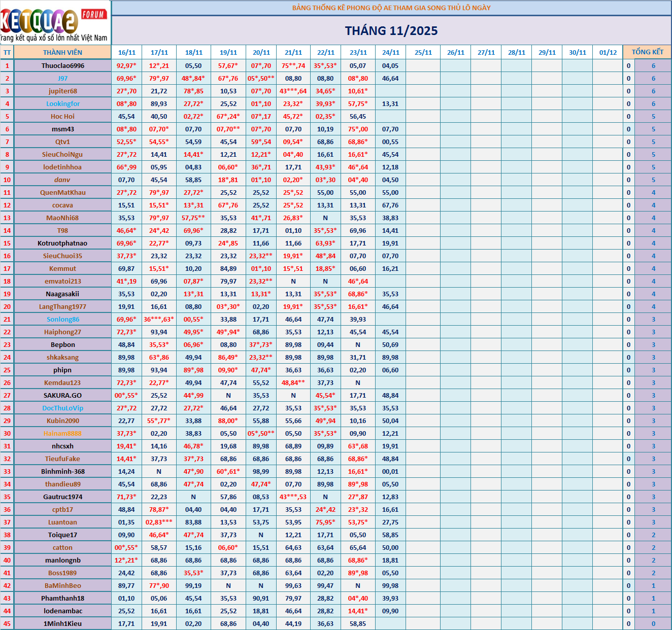Select the 28/11 date column header
Viewport: 672px width, 630px height.
[516, 52]
